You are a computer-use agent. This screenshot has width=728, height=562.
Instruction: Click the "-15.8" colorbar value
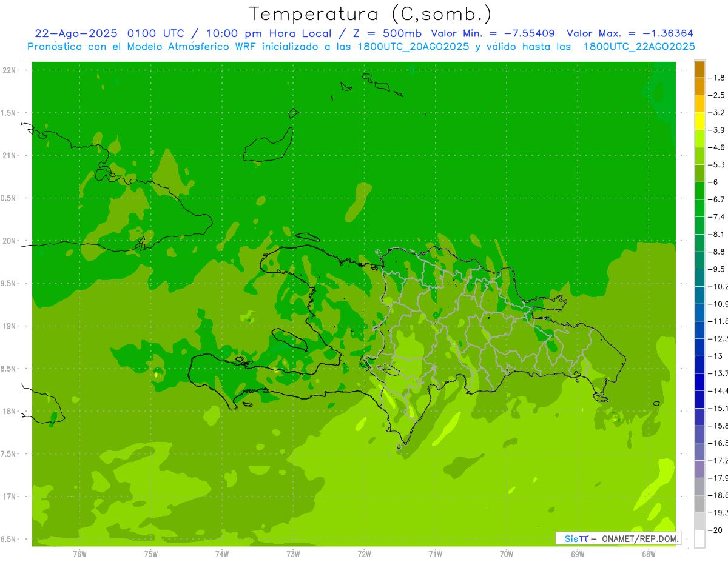tap(718, 426)
